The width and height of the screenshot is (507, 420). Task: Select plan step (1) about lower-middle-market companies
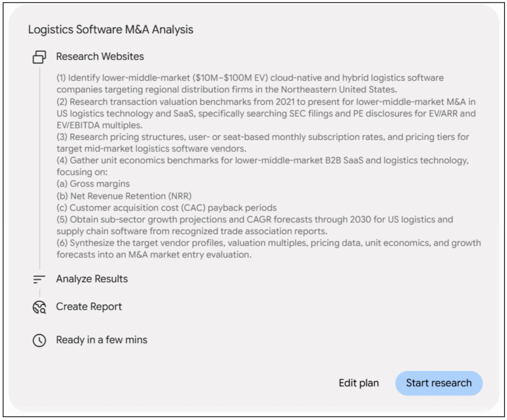point(250,84)
